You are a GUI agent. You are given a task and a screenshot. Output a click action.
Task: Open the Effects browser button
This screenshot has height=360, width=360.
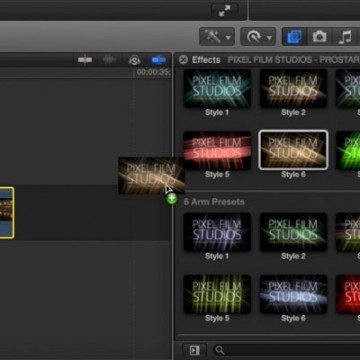[295, 37]
